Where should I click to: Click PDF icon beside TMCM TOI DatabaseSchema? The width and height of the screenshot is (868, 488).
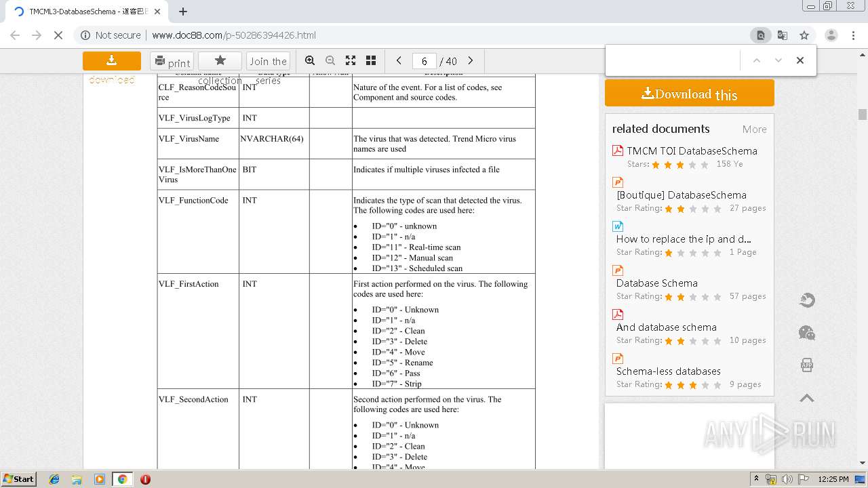[618, 150]
